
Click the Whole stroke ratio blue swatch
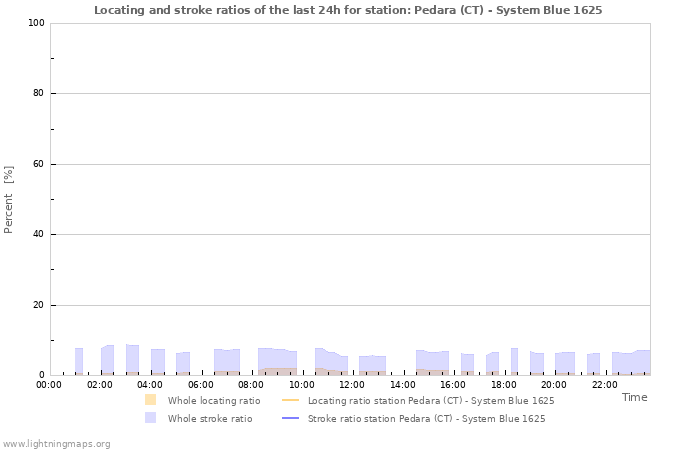click(x=150, y=418)
